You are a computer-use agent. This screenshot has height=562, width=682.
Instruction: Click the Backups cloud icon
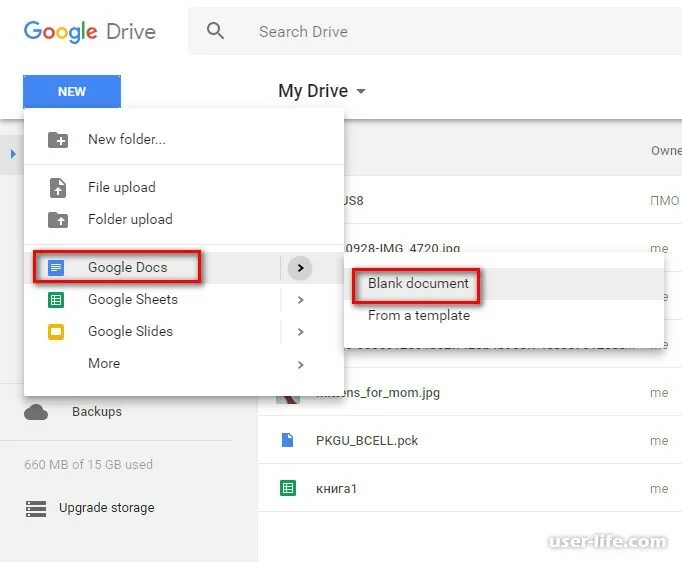[x=36, y=412]
